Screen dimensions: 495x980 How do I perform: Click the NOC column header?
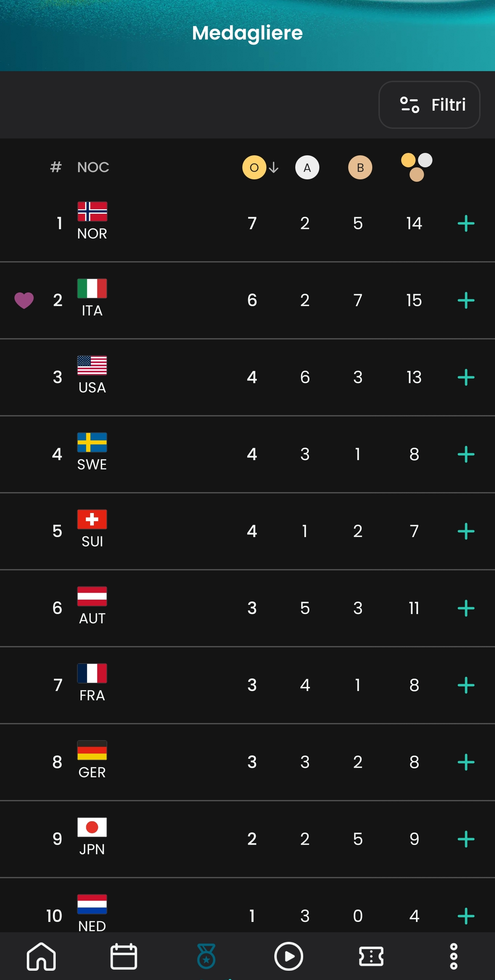[93, 167]
